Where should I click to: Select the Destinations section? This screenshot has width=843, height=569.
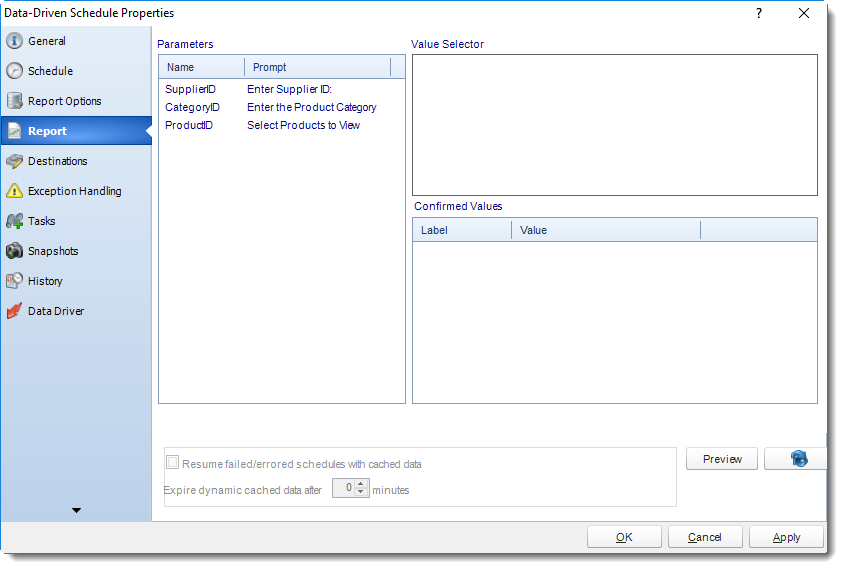pos(76,161)
